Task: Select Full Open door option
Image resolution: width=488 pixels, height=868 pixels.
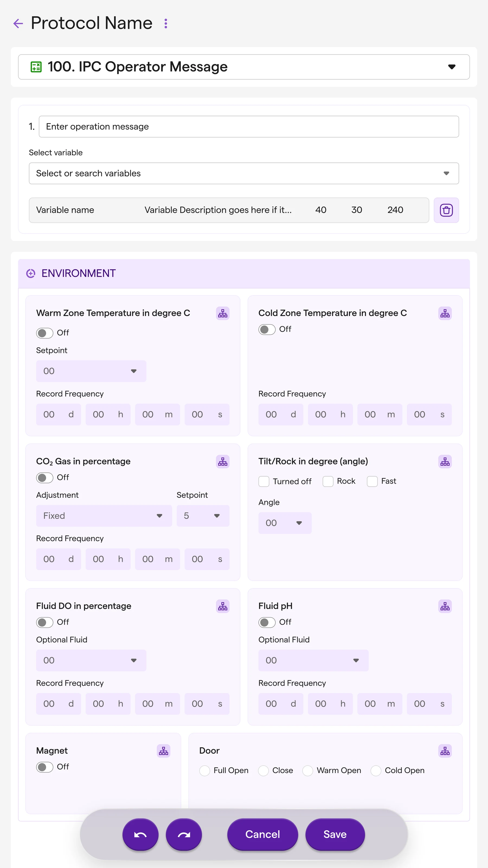Action: point(204,771)
